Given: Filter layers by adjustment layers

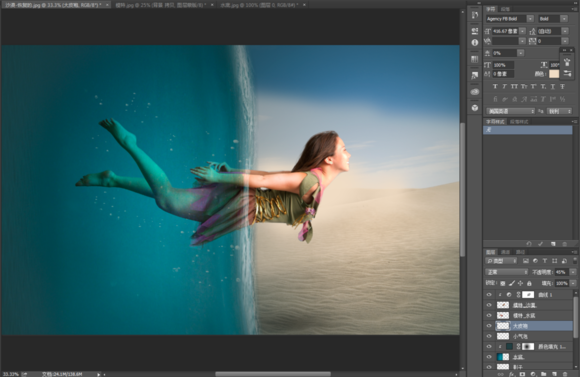Looking at the screenshot, I should pos(535,261).
